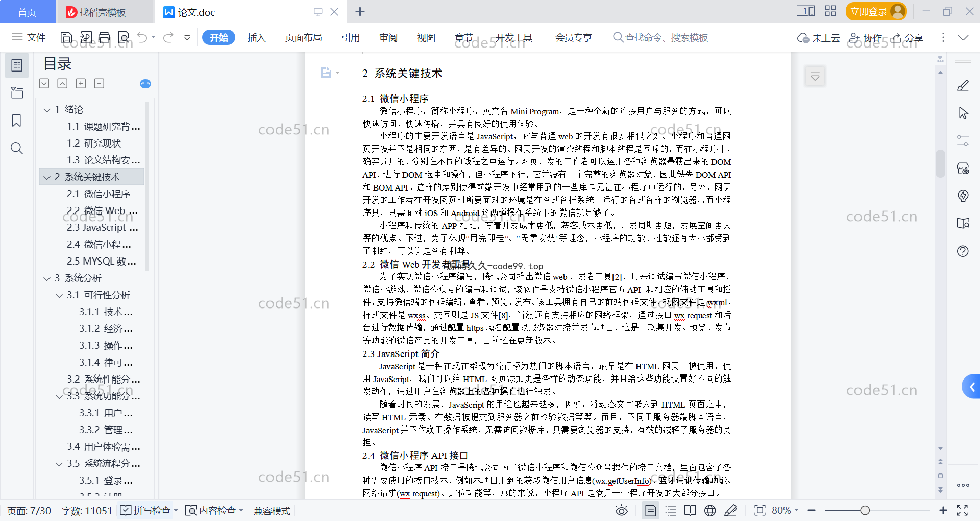
Task: Open the 文件 menu
Action: point(29,37)
